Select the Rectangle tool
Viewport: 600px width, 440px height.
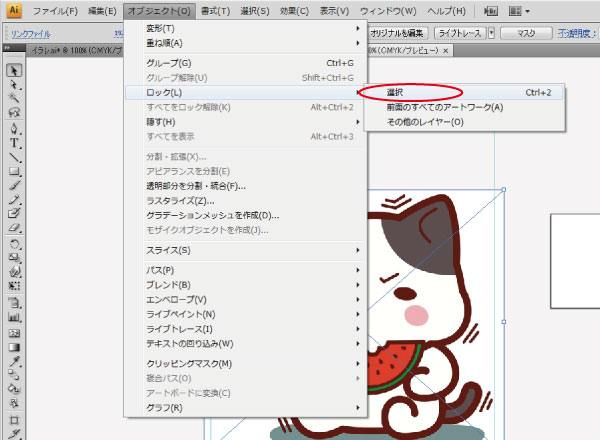coord(14,171)
